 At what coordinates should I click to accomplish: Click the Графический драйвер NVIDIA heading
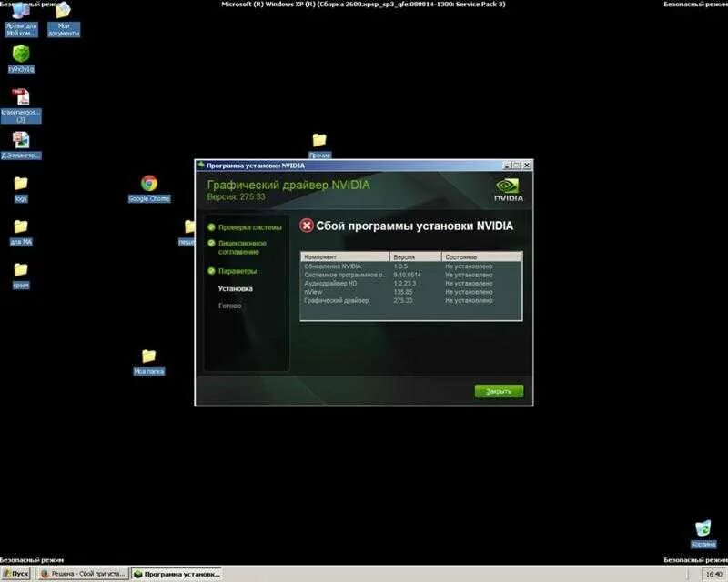click(x=288, y=185)
